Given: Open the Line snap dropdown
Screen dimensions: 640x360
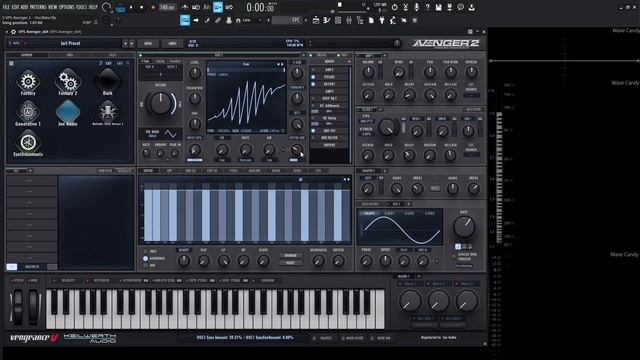Looking at the screenshot, I should (x=250, y=20).
